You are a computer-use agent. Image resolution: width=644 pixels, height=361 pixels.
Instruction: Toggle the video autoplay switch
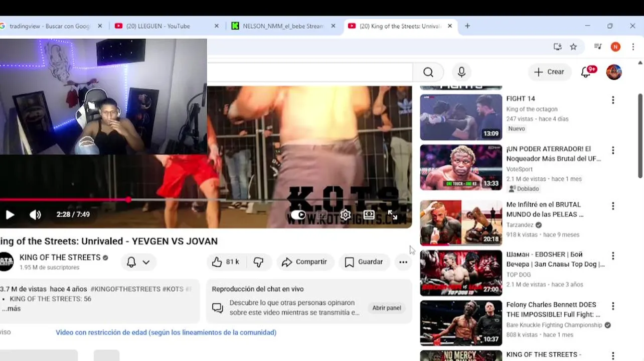click(298, 215)
